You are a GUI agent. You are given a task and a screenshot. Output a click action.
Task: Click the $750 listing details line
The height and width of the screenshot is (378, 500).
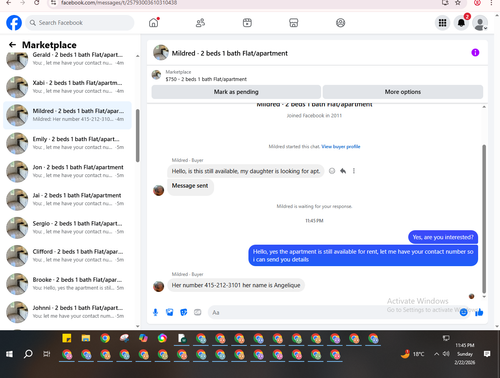206,79
